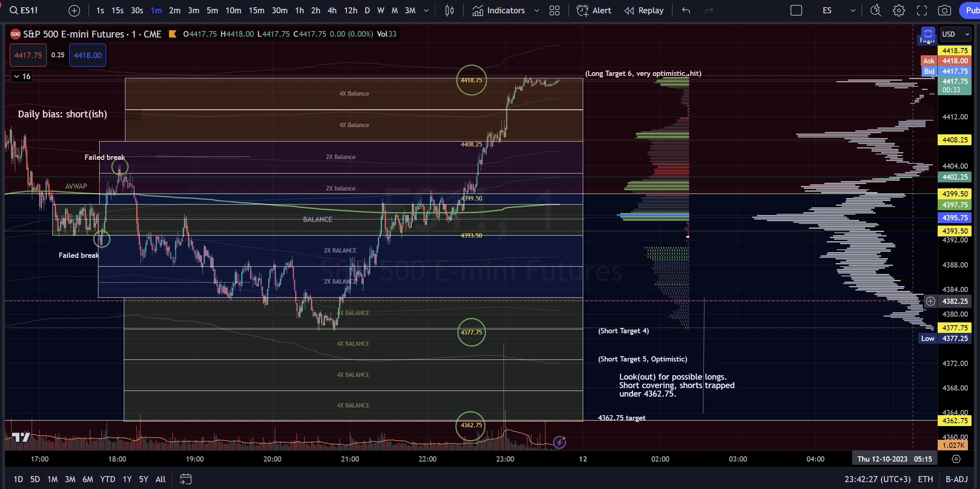The image size is (980, 489).
Task: Click the redo arrow
Action: click(709, 10)
